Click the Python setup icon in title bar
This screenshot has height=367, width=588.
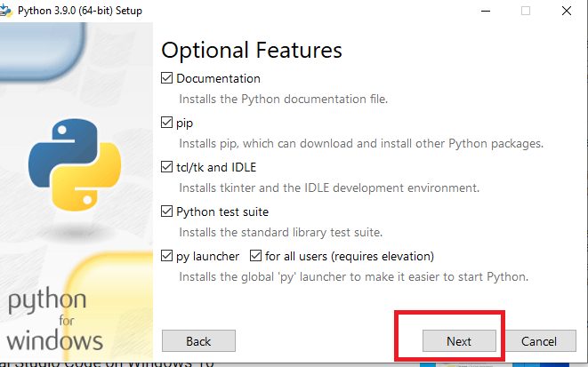point(7,11)
